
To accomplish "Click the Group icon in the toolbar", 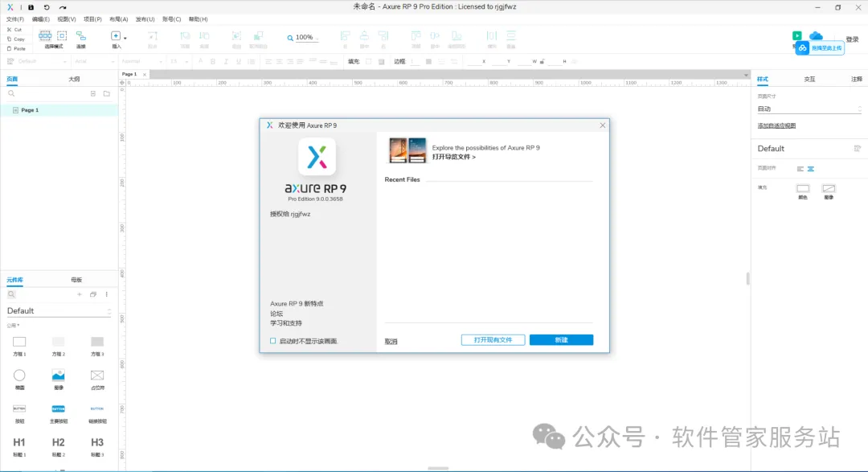I will [236, 36].
